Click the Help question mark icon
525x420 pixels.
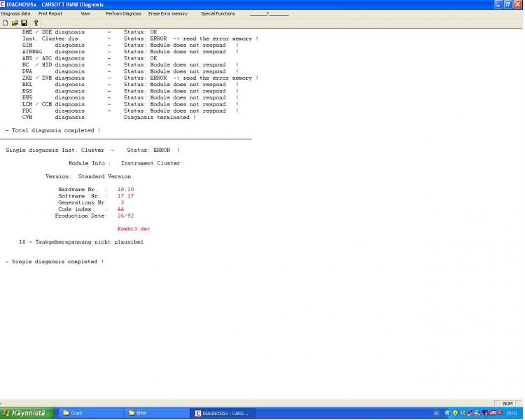click(x=36, y=23)
